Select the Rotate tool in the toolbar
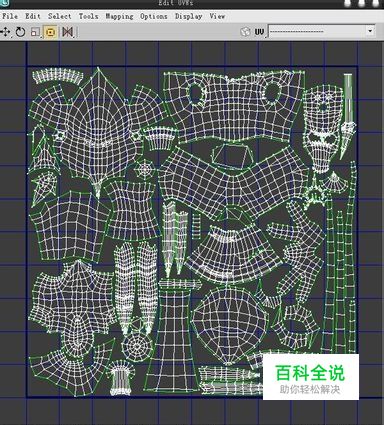 [21, 32]
